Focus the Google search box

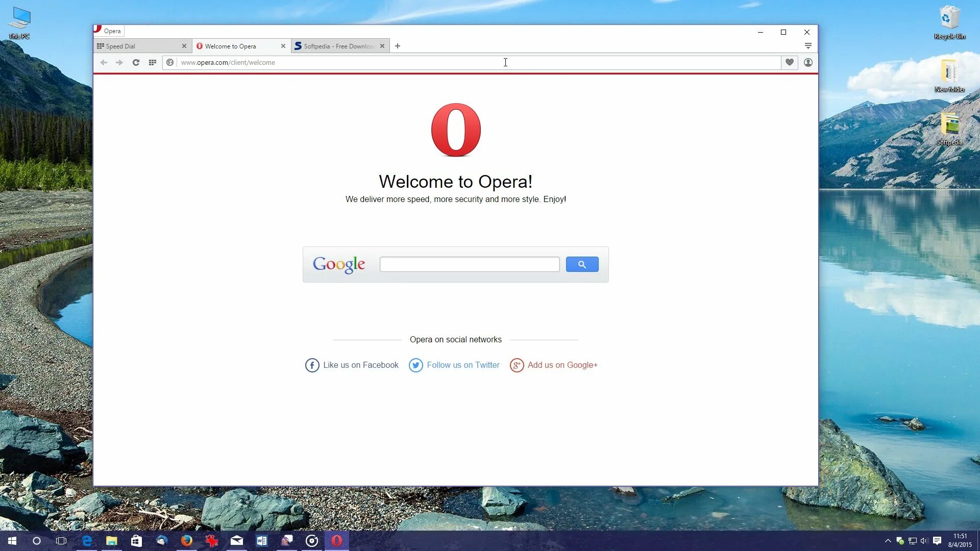pyautogui.click(x=470, y=264)
